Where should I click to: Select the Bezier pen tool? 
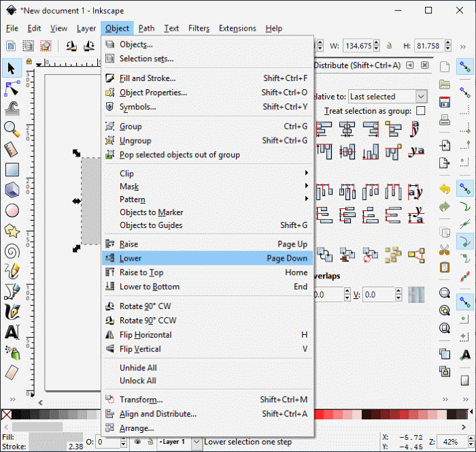12,291
